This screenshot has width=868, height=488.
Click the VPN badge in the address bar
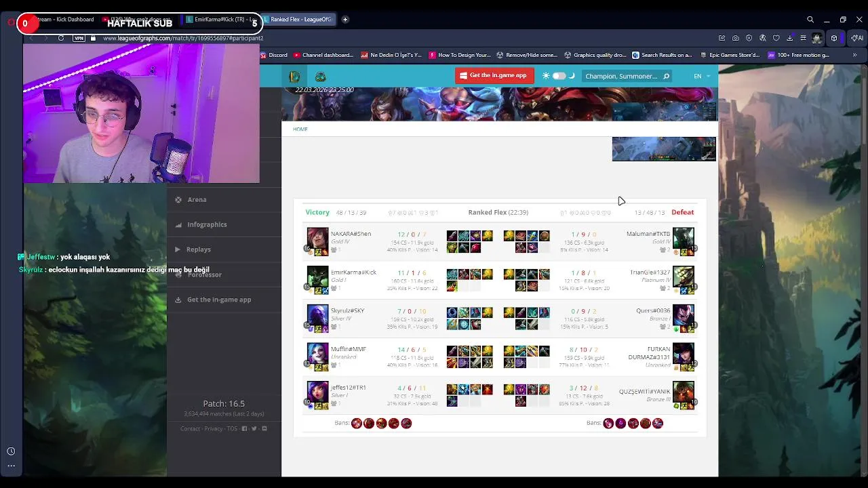pos(79,38)
